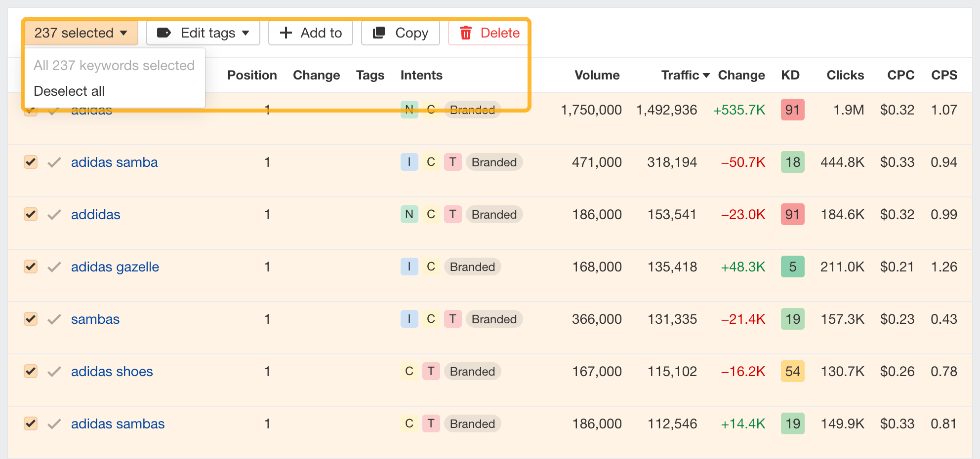Open the adidas gazelle keyword link
The image size is (980, 459).
pos(115,267)
